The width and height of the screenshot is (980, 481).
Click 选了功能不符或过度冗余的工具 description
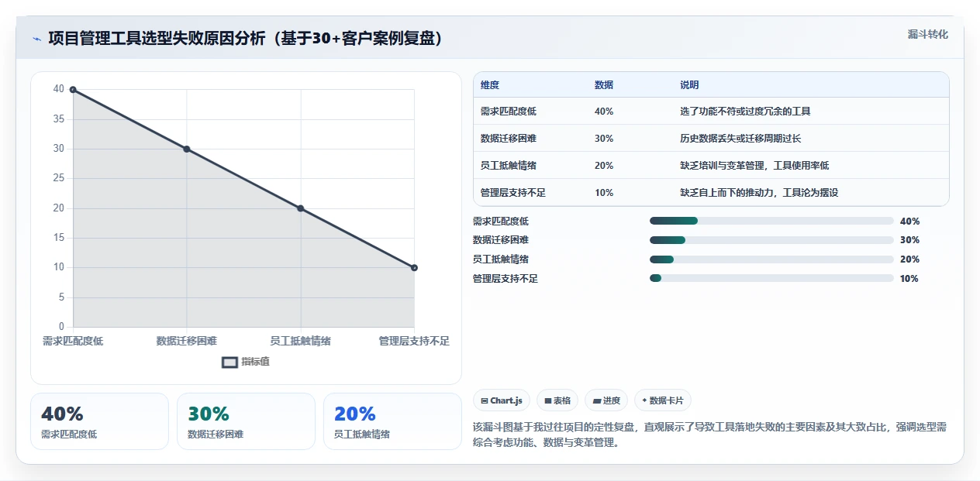click(745, 112)
